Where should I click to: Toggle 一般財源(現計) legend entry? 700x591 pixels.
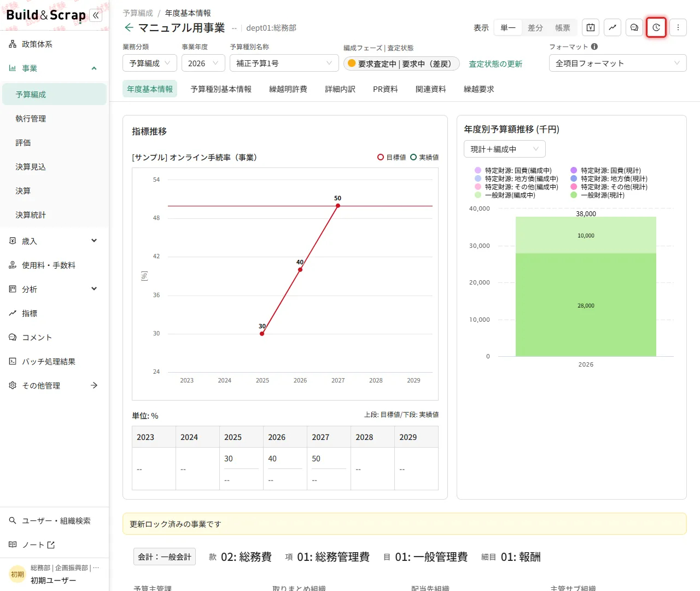(597, 195)
